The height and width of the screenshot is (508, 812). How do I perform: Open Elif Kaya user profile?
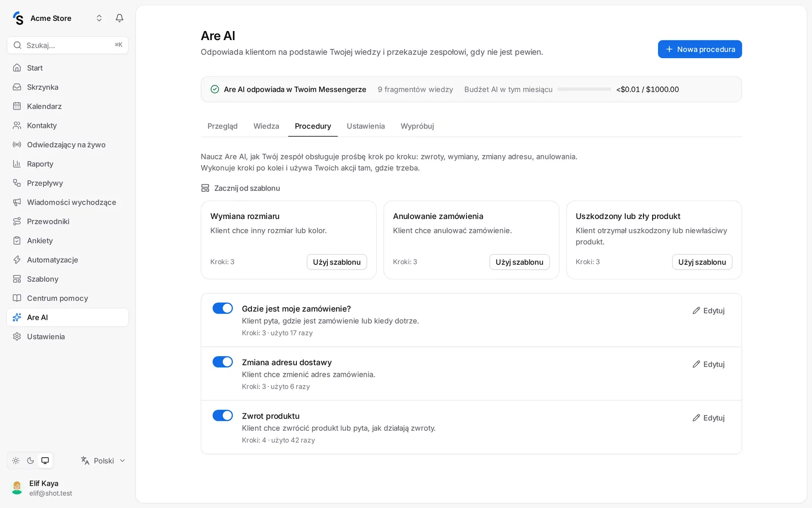click(x=67, y=488)
